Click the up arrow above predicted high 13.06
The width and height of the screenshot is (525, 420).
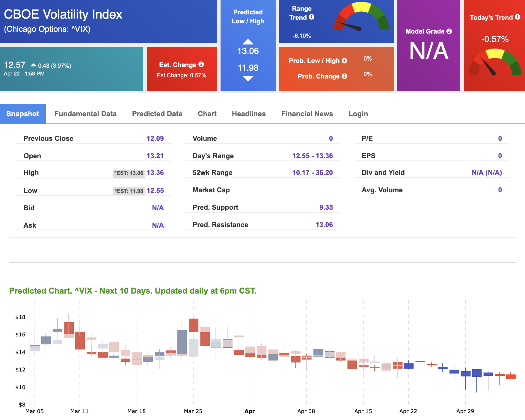pos(248,42)
